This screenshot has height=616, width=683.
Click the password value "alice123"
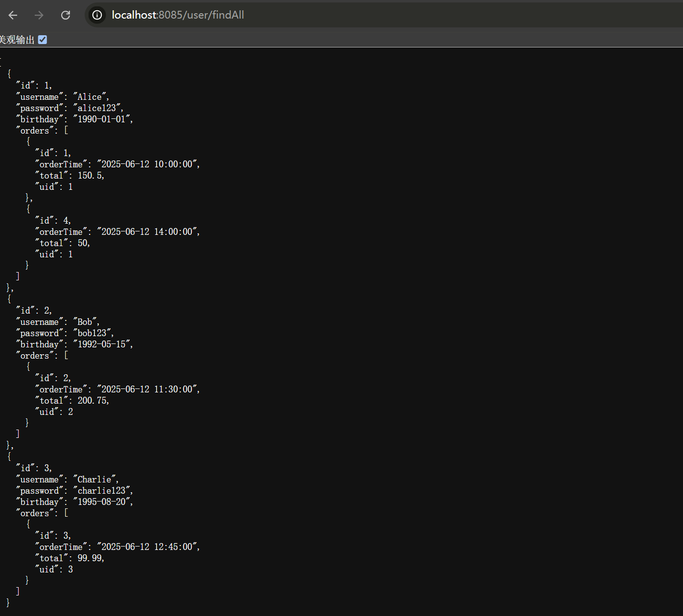(x=97, y=108)
